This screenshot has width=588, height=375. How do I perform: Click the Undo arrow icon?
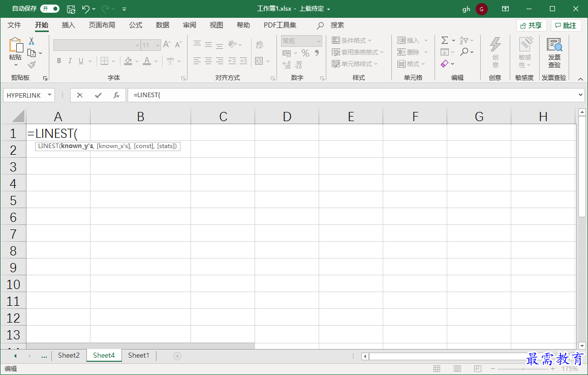(x=86, y=9)
